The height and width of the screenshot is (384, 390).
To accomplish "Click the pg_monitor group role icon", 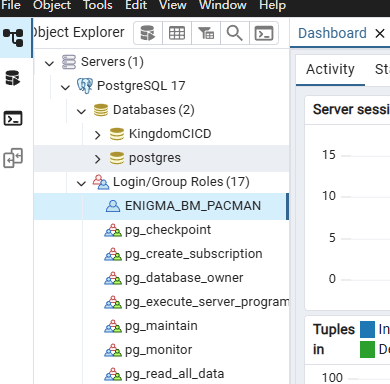I will pos(113,350).
